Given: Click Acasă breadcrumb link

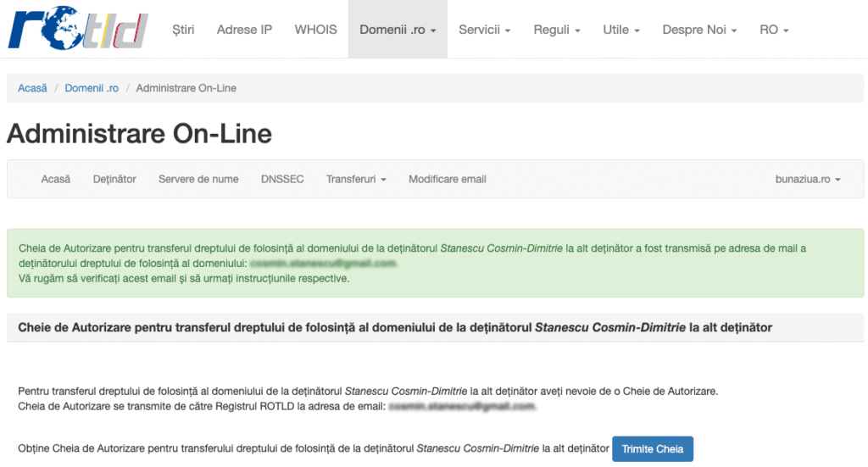Looking at the screenshot, I should (32, 88).
